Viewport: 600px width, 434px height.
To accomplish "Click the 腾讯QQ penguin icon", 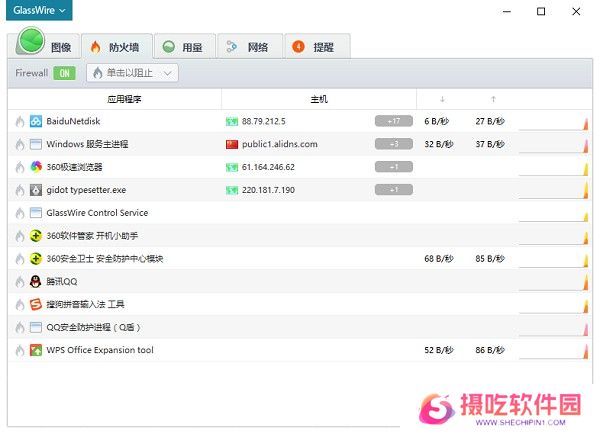I will 36,281.
